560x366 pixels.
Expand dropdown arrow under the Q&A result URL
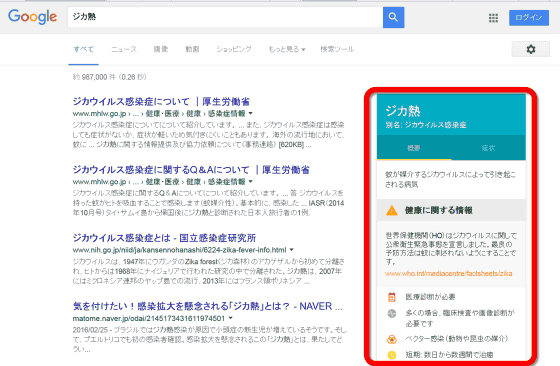point(251,181)
